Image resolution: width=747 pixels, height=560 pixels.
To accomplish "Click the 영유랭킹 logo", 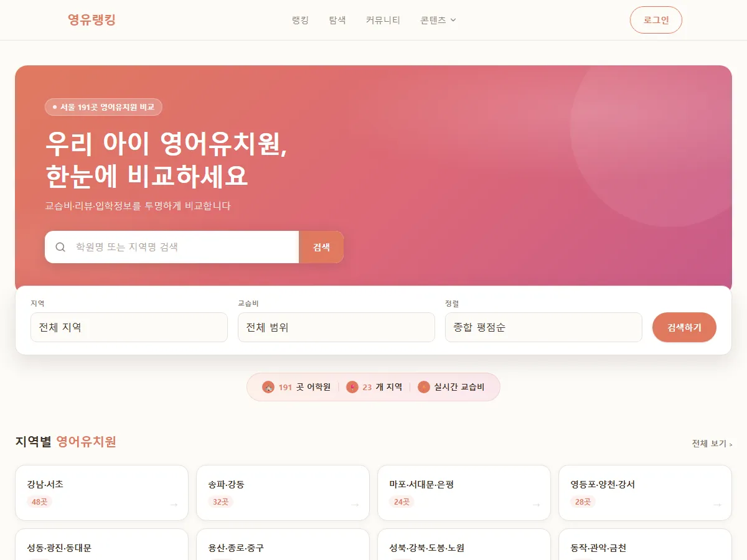I will click(x=91, y=19).
